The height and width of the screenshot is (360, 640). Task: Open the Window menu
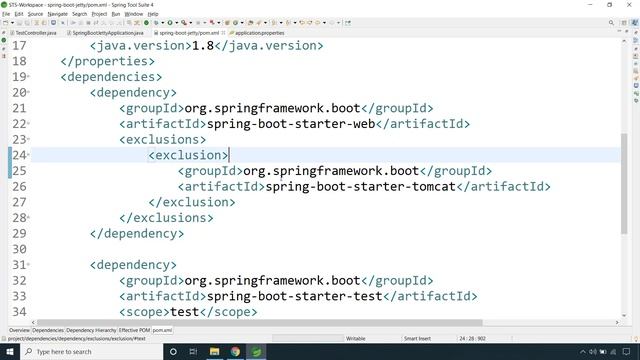coord(134,14)
